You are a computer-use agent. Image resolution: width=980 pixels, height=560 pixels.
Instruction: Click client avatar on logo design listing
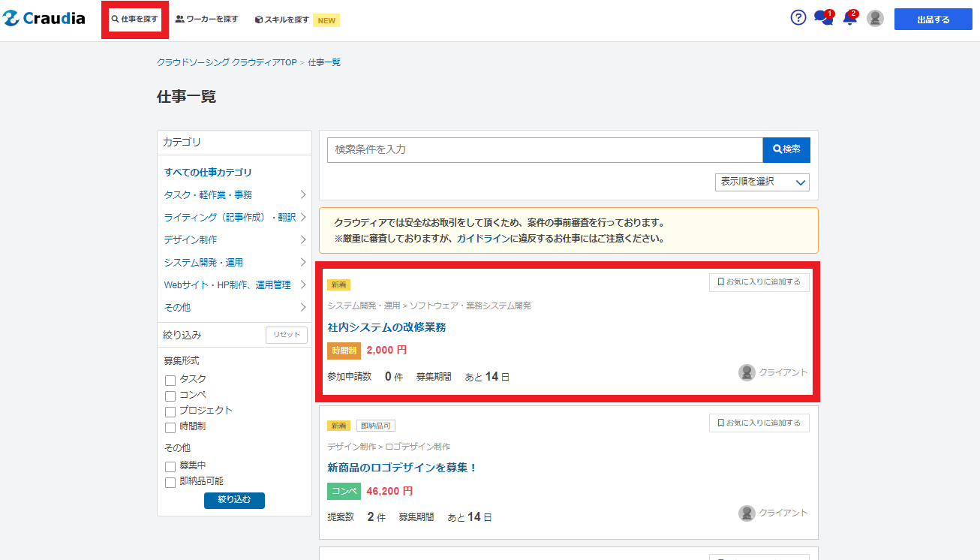pyautogui.click(x=747, y=513)
